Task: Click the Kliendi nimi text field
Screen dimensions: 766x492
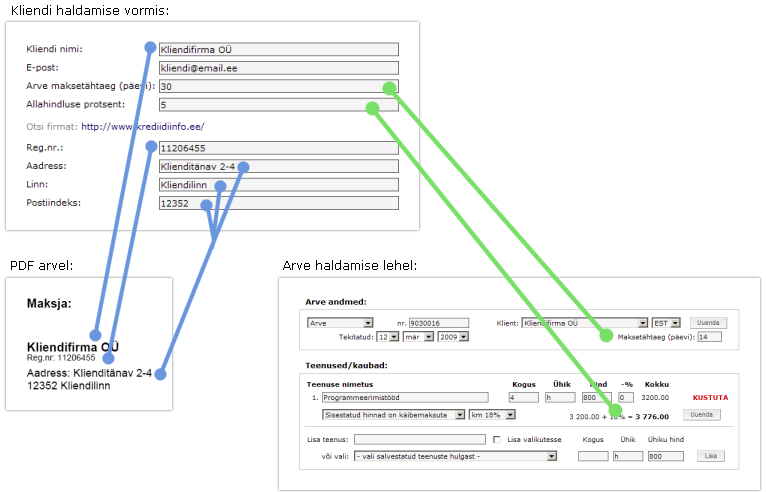Action: pos(278,49)
